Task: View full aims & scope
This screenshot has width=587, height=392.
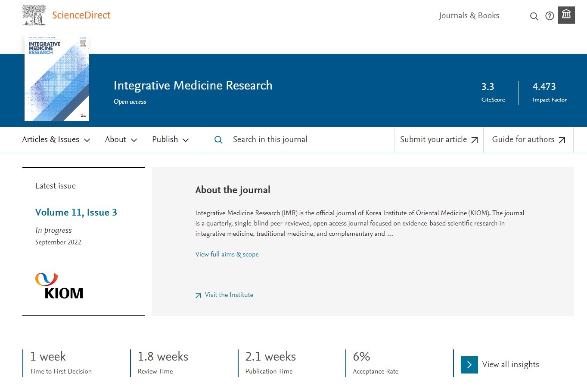Action: [x=227, y=254]
